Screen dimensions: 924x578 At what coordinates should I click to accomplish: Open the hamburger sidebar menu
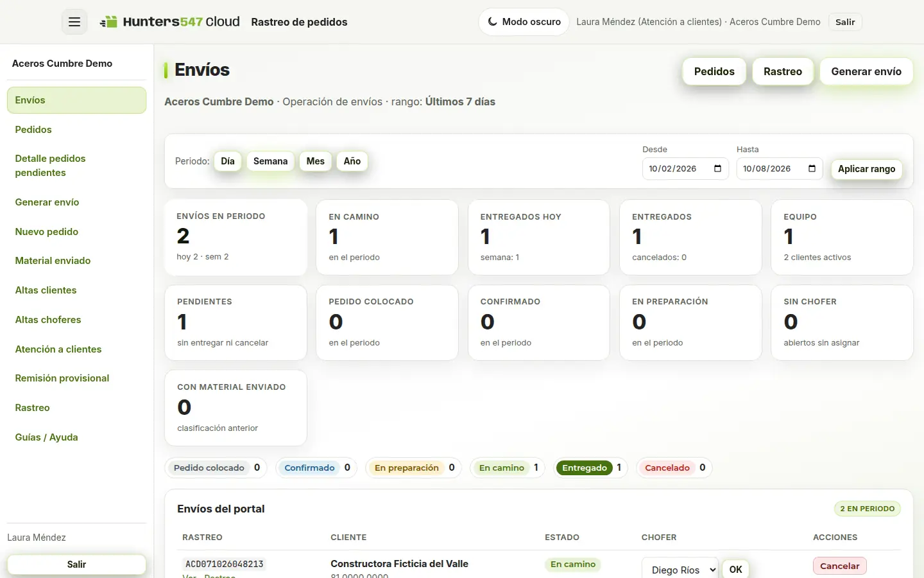pos(74,22)
